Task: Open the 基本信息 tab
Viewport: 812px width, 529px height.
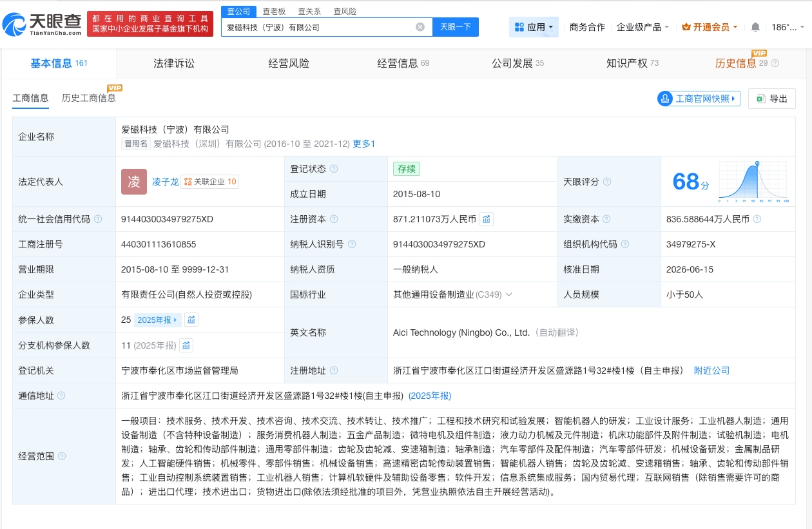Action: [59, 63]
